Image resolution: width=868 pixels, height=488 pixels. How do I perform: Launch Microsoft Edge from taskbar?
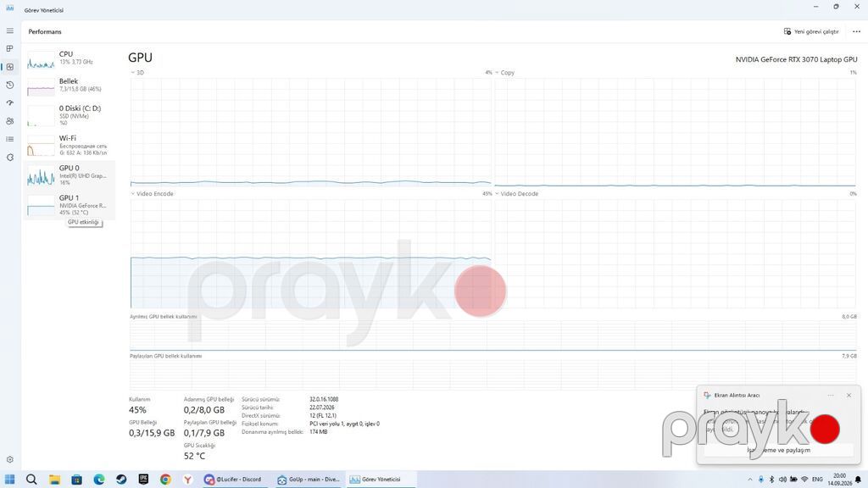pos(99,480)
